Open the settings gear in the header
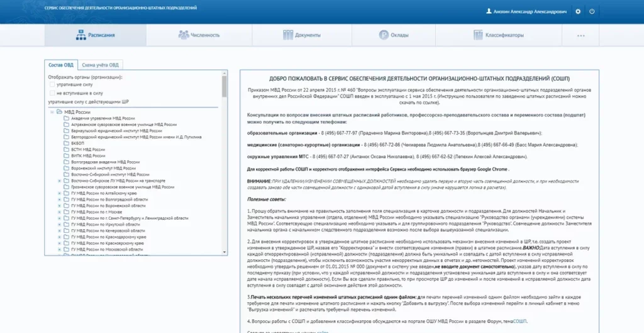The height and width of the screenshot is (333, 644). 578,12
